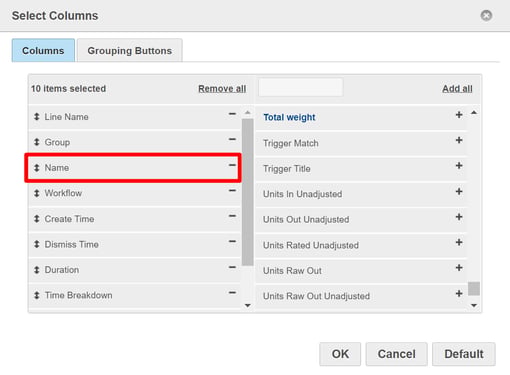Add Trigger Match with the plus icon

pyautogui.click(x=459, y=140)
